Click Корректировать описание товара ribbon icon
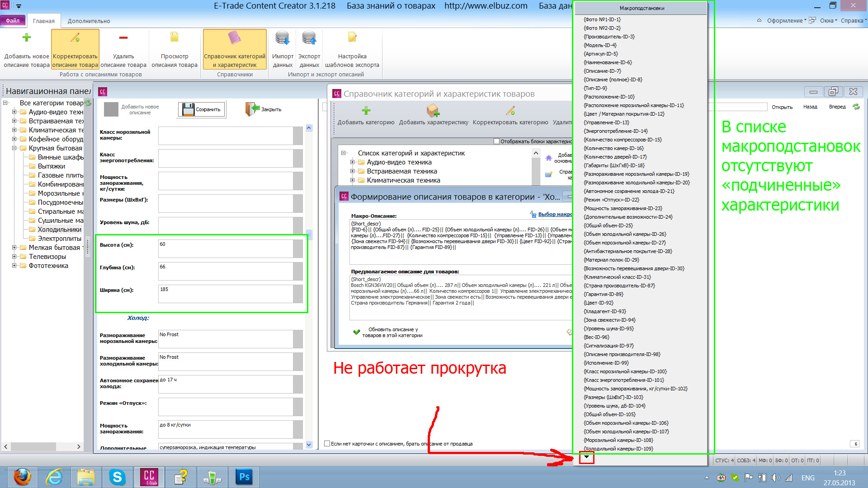This screenshot has height=488, width=868. [75, 49]
